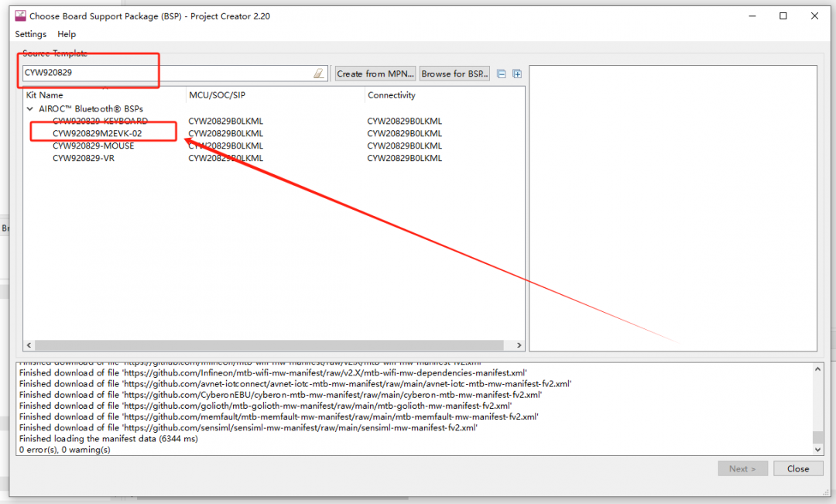Click the left arrow of the horizontal scrollbar
The image size is (836, 504).
28,345
